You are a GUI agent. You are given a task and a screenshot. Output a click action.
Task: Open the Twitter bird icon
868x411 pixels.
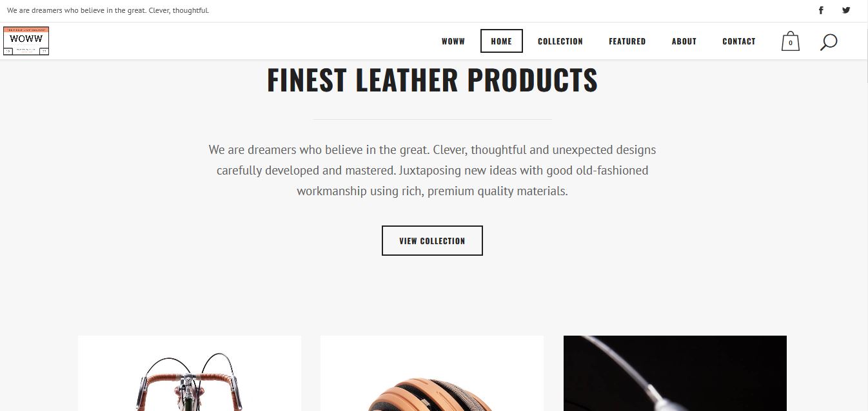pos(846,10)
